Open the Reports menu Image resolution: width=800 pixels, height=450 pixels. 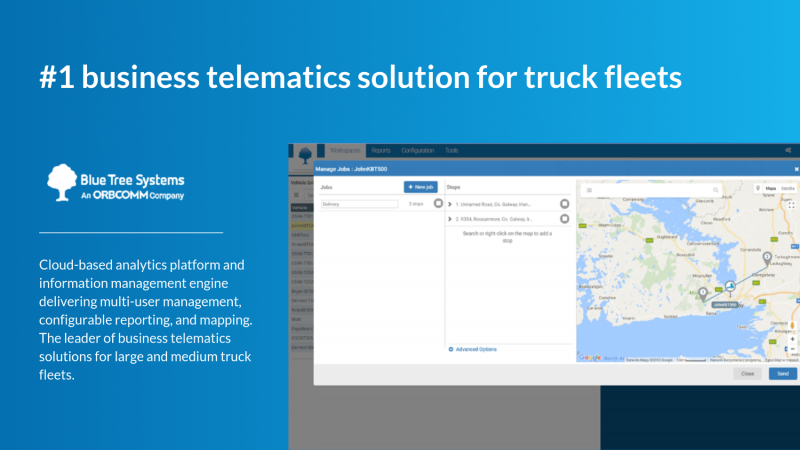[381, 151]
